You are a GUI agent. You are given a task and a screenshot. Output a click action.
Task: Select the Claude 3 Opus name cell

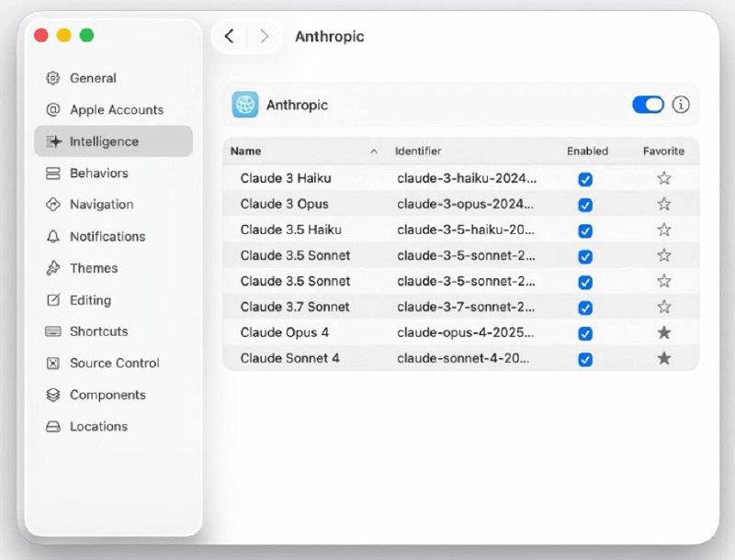[285, 204]
